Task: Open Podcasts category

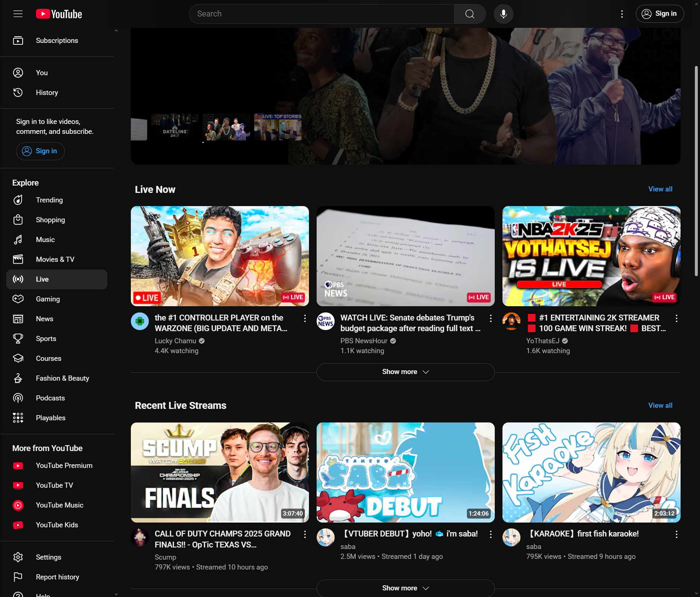Action: (57, 398)
